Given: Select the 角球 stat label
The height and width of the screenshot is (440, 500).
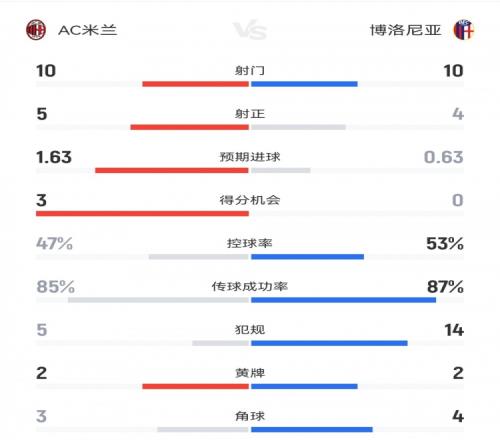Looking at the screenshot, I should [250, 416].
